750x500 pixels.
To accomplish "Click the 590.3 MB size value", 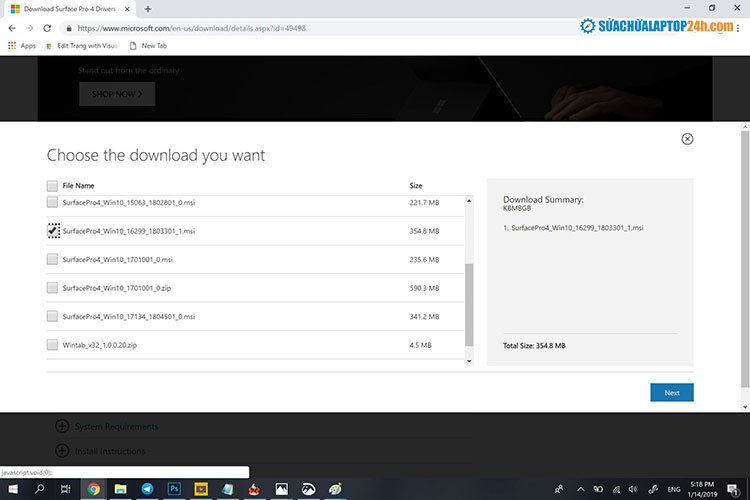I will point(424,288).
